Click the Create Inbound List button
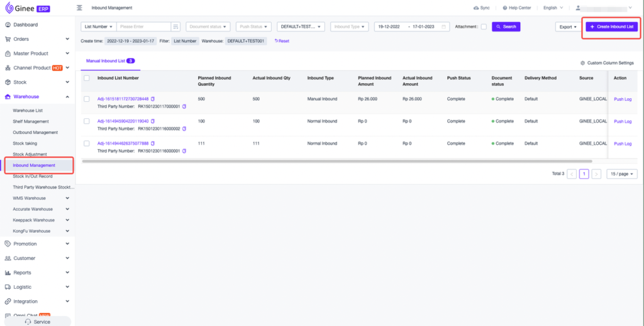This screenshot has width=644, height=326. [611, 27]
